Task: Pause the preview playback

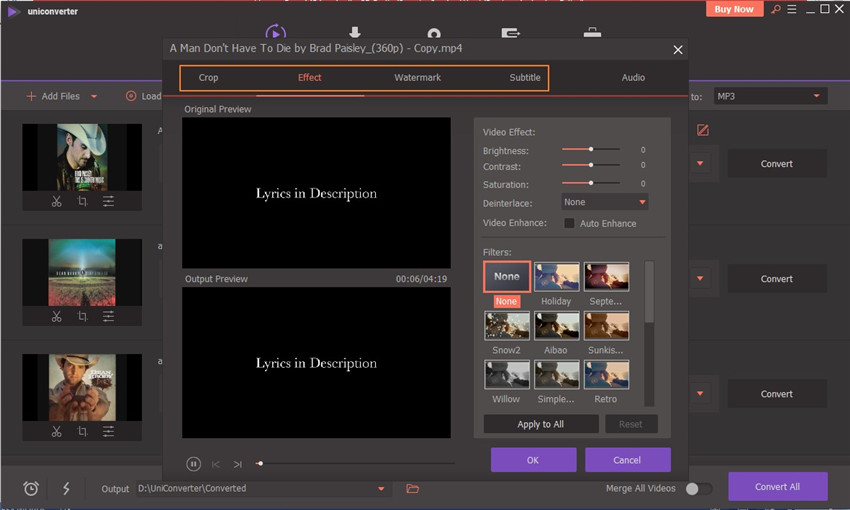Action: (x=194, y=464)
